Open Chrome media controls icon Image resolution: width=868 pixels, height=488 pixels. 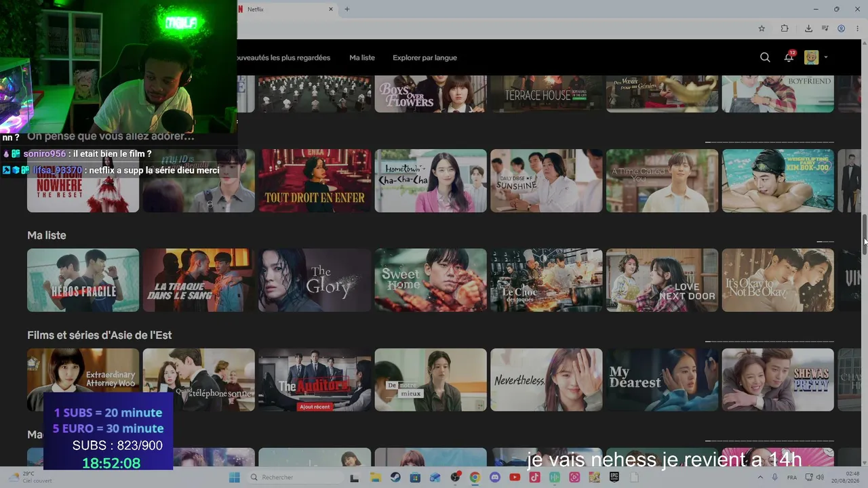[x=825, y=28]
